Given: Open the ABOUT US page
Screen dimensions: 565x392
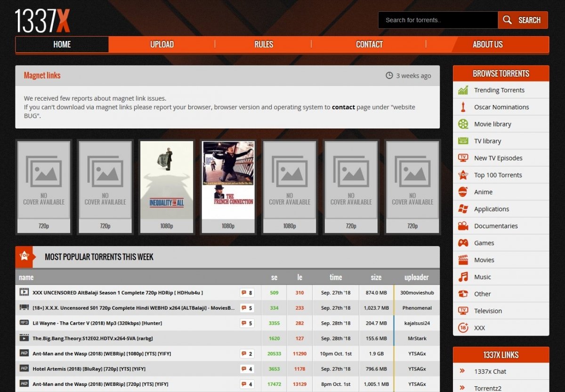Looking at the screenshot, I should 488,44.
